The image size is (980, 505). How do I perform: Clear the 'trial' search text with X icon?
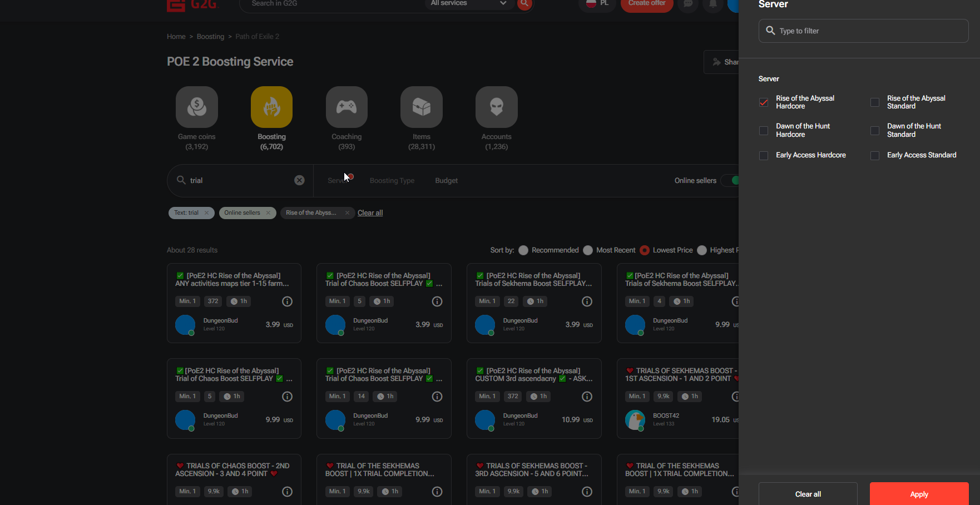299,180
